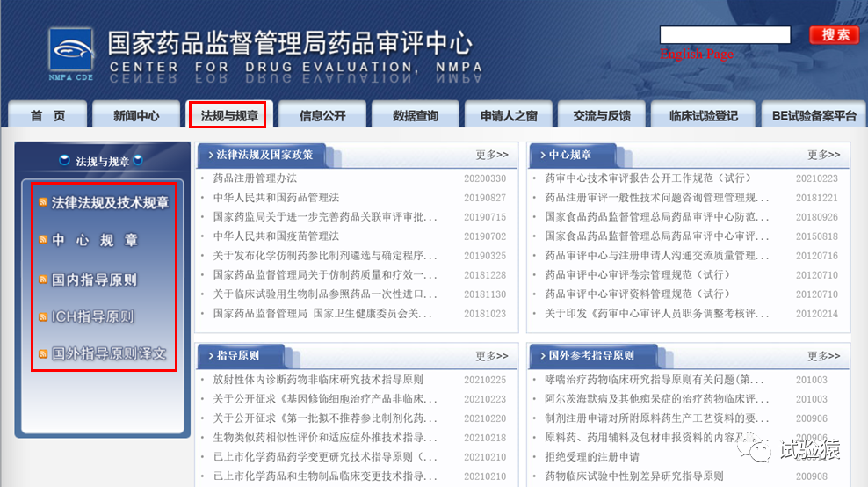Open 国外指导原则译文 in sidebar

point(109,353)
